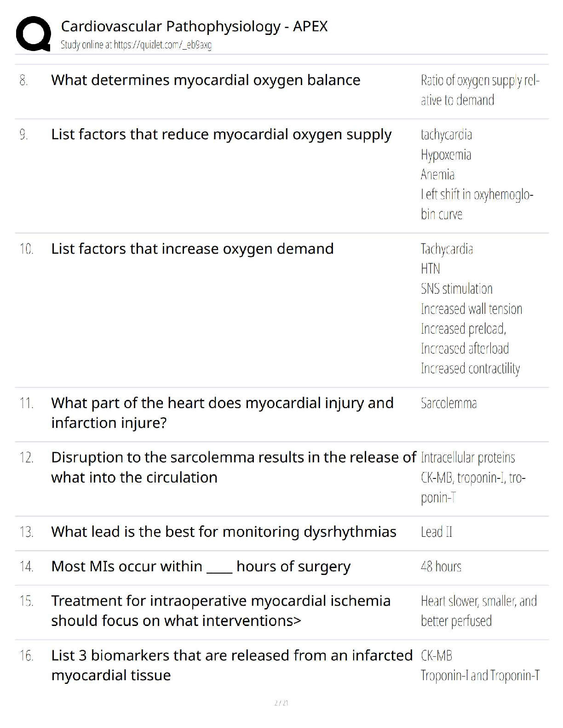Click the Cardiovascular Pathophysiology - APEX title

194,27
